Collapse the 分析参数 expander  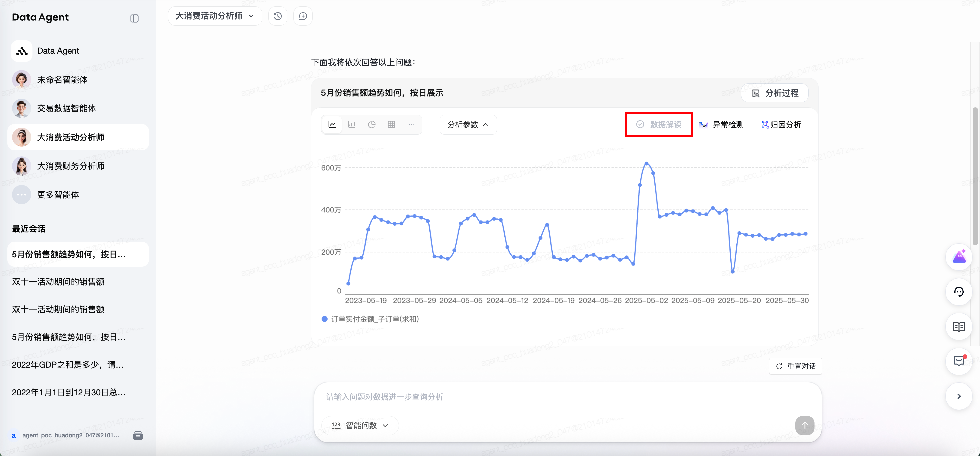click(x=468, y=124)
